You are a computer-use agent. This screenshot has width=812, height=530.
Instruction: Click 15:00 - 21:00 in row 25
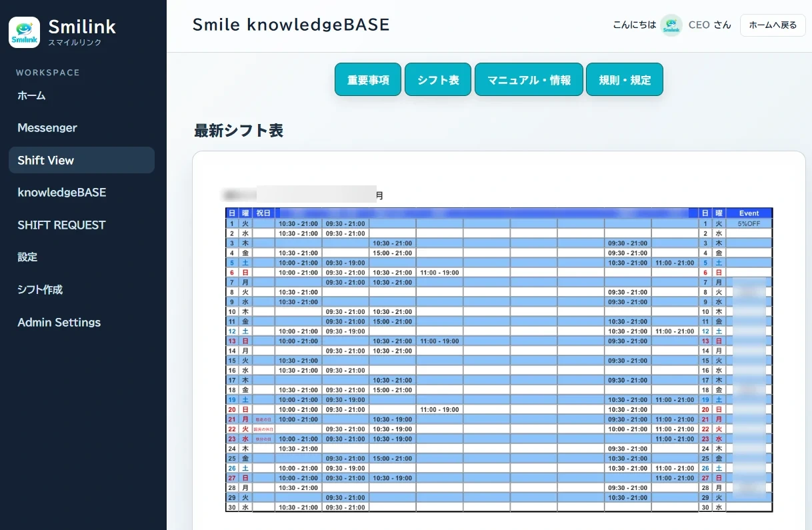pyautogui.click(x=392, y=459)
